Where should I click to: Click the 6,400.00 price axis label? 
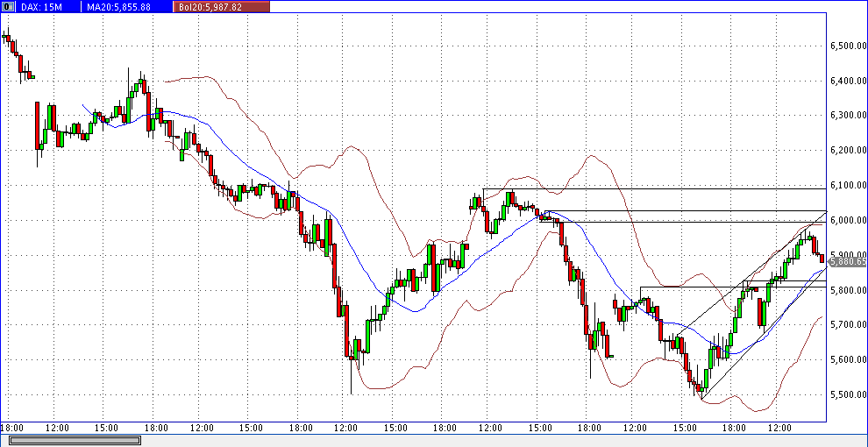coord(848,81)
